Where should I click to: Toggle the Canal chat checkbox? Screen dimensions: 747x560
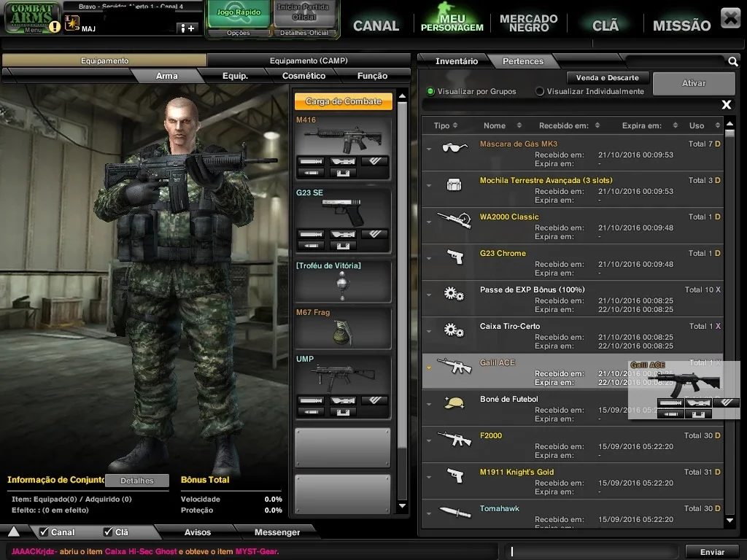tap(44, 532)
